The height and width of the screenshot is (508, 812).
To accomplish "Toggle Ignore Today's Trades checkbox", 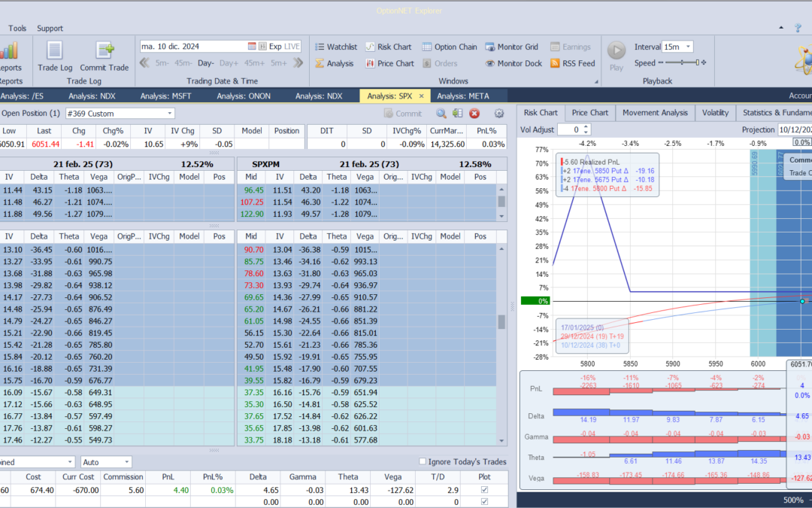I will [423, 461].
